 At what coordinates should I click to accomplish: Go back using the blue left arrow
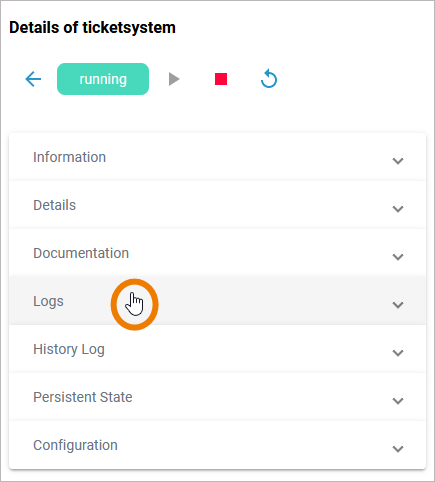click(x=33, y=79)
